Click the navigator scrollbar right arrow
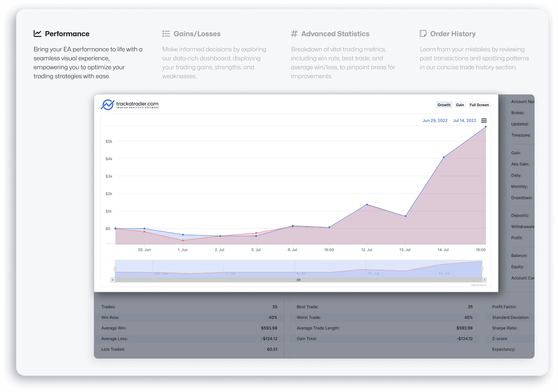 click(x=484, y=280)
